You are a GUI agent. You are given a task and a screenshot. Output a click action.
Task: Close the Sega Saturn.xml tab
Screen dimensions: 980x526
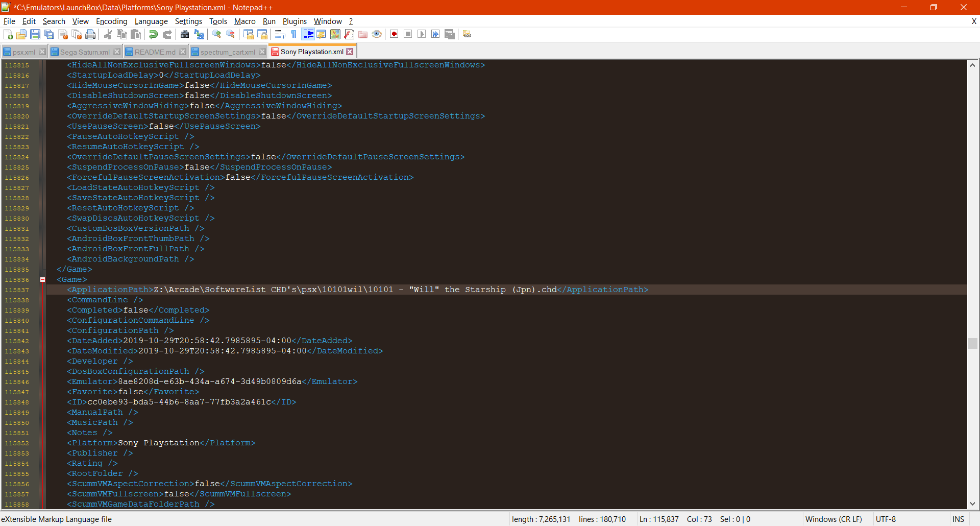click(117, 52)
